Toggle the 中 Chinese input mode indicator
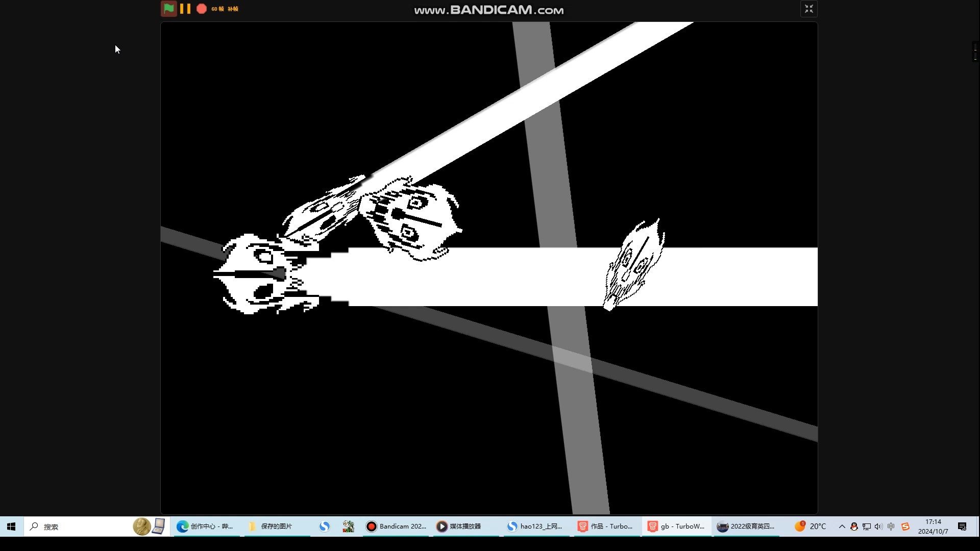This screenshot has width=980, height=551. (x=891, y=527)
